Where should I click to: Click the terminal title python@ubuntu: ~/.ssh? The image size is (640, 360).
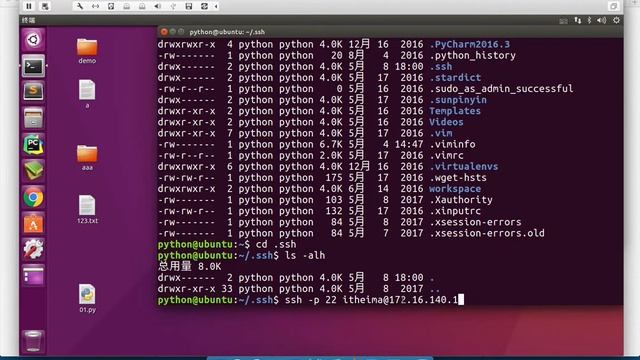click(x=227, y=32)
